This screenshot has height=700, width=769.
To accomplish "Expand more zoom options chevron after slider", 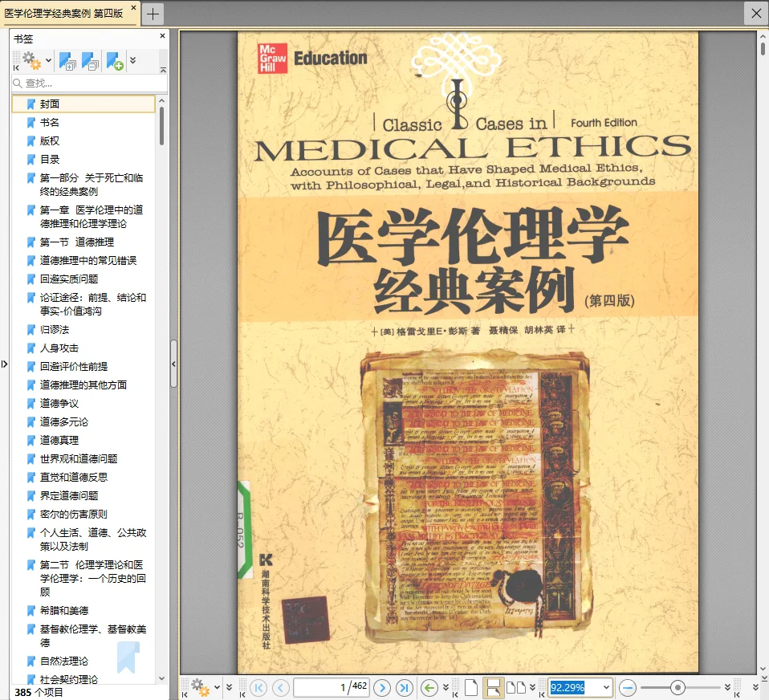I will coord(728,687).
